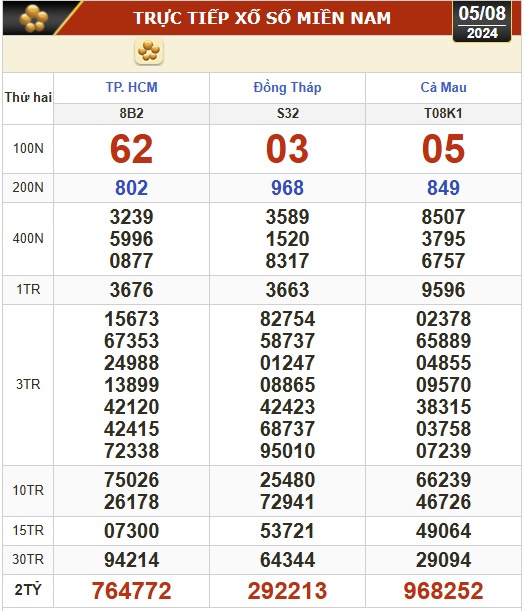
Task: Select the 10TR prize label
Action: tap(28, 490)
